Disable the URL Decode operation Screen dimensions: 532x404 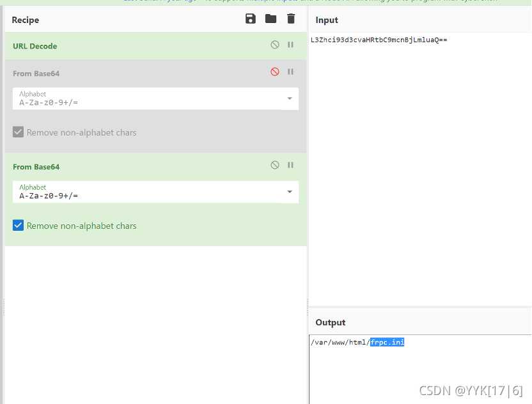[275, 45]
